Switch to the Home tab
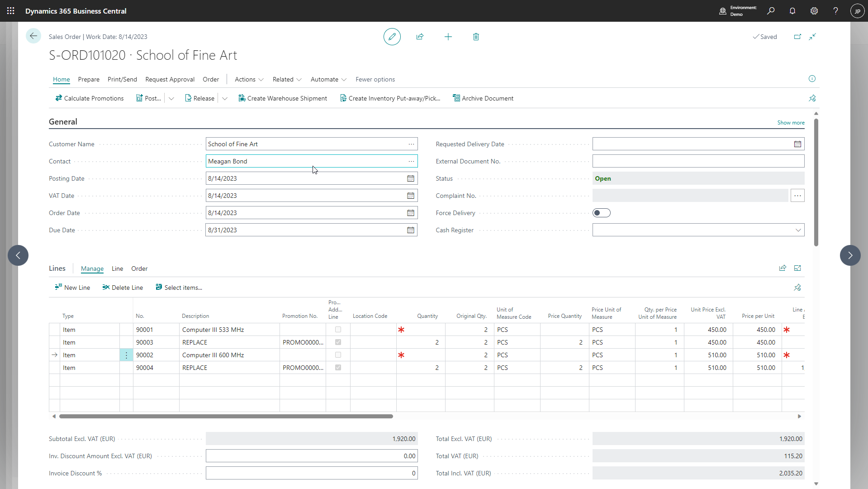Image resolution: width=868 pixels, height=489 pixels. pos(62,79)
